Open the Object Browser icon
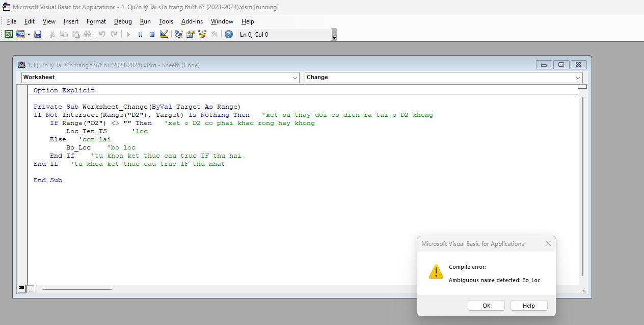This screenshot has width=644, height=325. (x=202, y=34)
